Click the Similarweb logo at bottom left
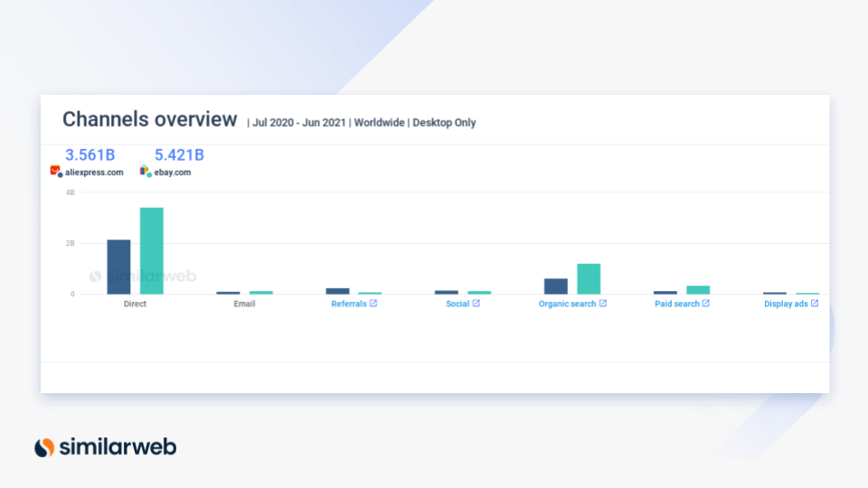The image size is (868, 488). (x=105, y=447)
